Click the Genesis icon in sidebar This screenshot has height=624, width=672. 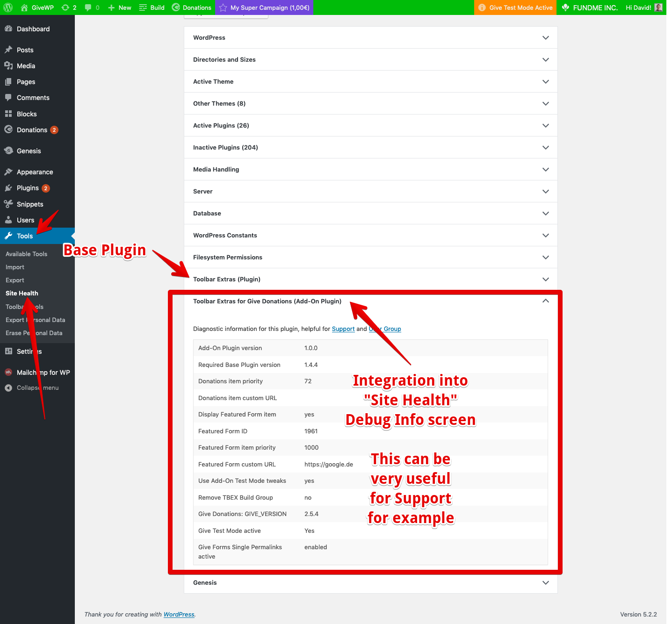point(8,151)
